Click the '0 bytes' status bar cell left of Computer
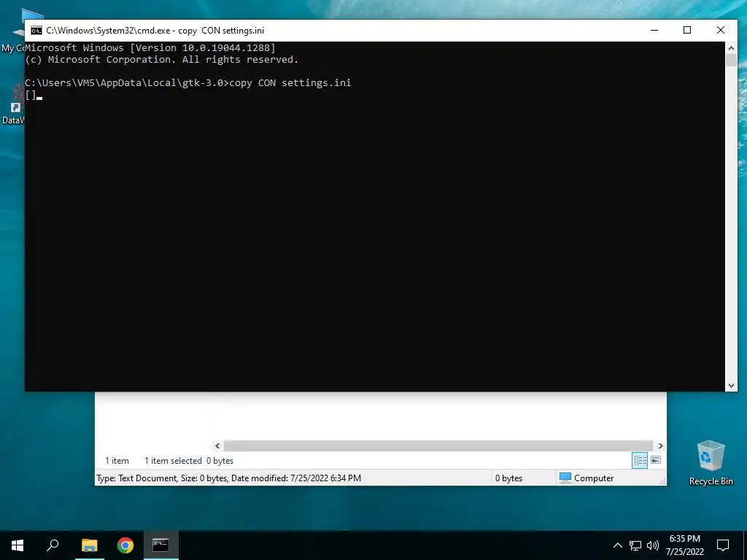The height and width of the screenshot is (560, 747). pyautogui.click(x=508, y=478)
